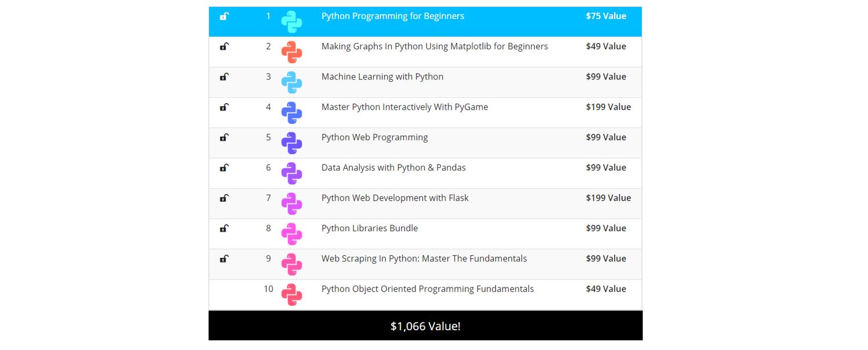Click the Python icon for Object Oriented course
This screenshot has width=868, height=350.
291,294
